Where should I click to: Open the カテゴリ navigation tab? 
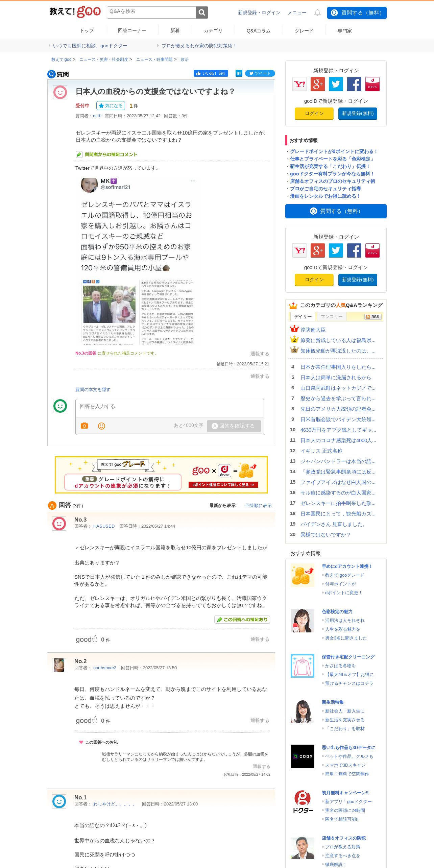pos(213,30)
